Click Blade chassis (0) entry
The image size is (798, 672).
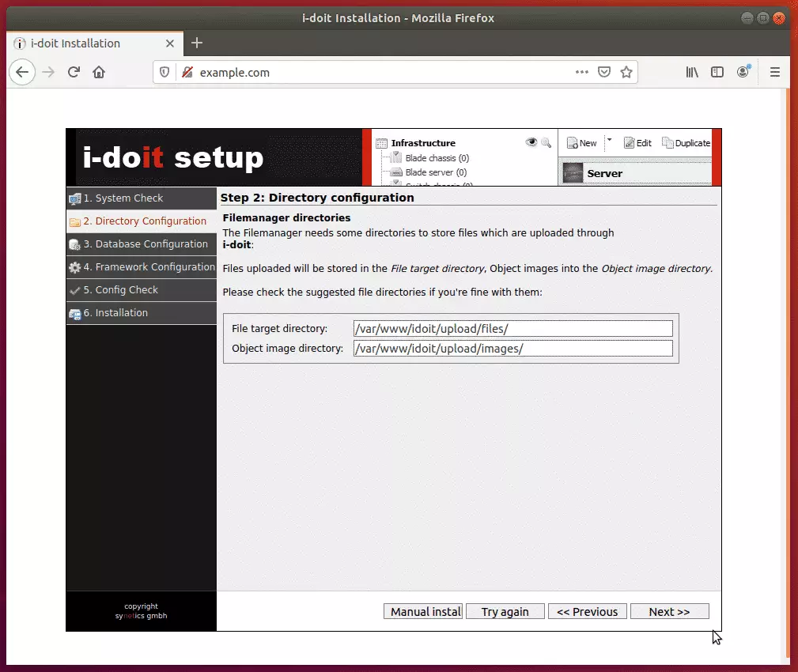point(437,158)
